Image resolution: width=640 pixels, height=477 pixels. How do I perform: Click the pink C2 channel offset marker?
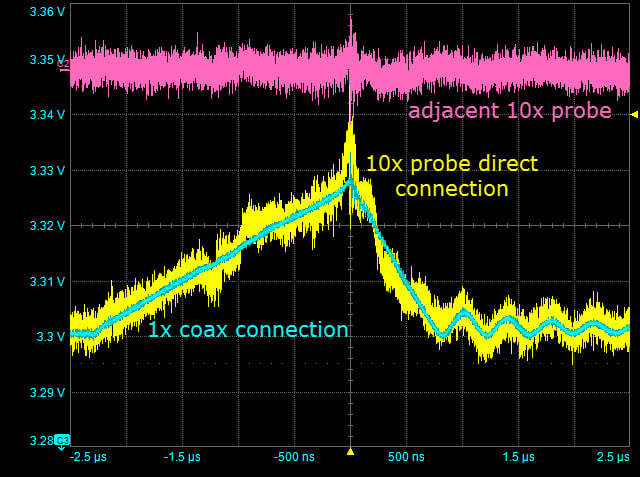(x=64, y=64)
